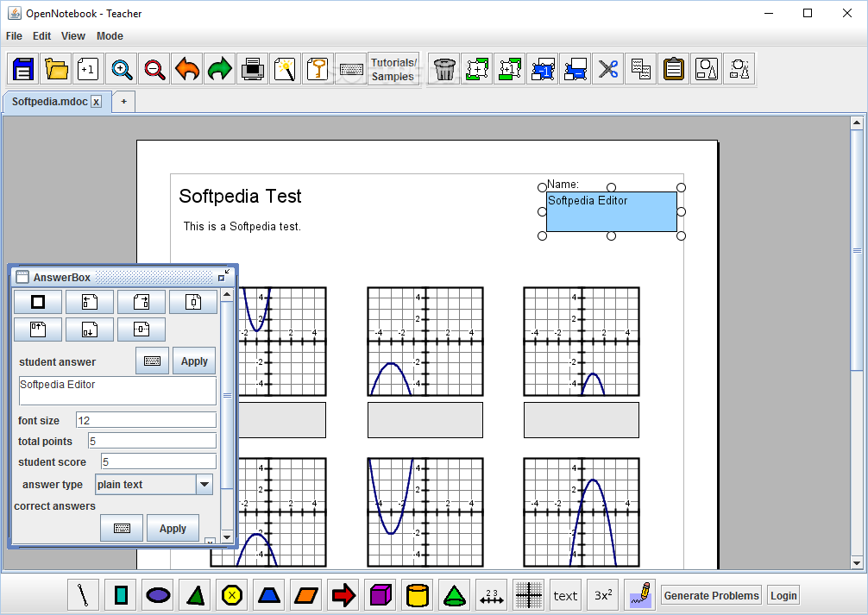Insert a graph grid object
This screenshot has height=615, width=868.
pyautogui.click(x=528, y=595)
